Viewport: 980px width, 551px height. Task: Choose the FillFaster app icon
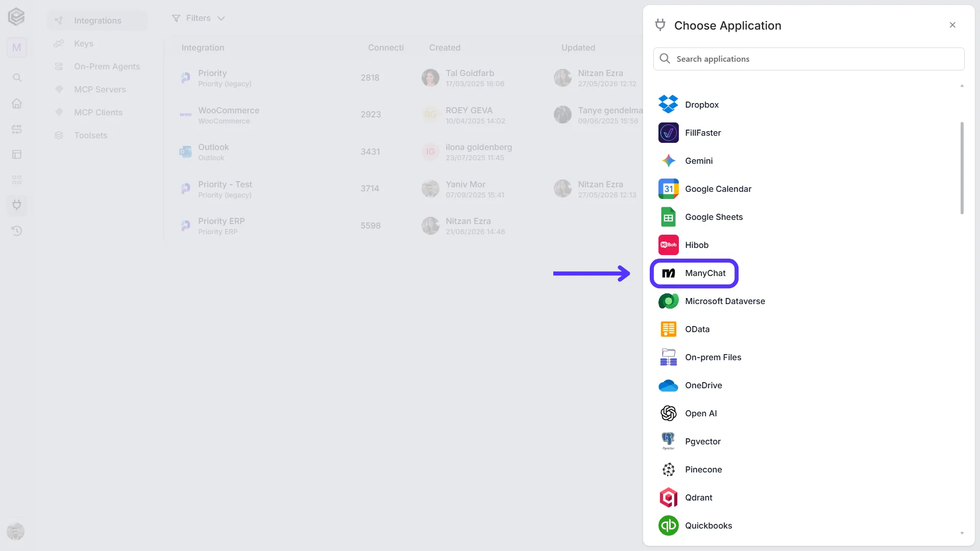pyautogui.click(x=668, y=133)
